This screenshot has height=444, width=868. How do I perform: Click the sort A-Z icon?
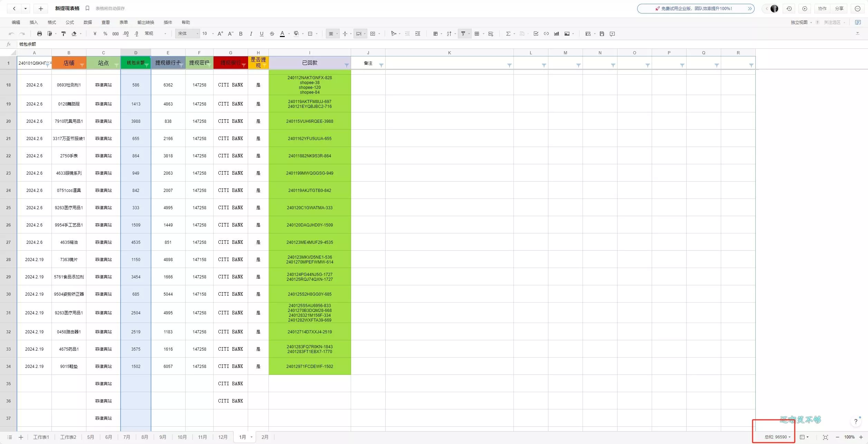pyautogui.click(x=449, y=34)
